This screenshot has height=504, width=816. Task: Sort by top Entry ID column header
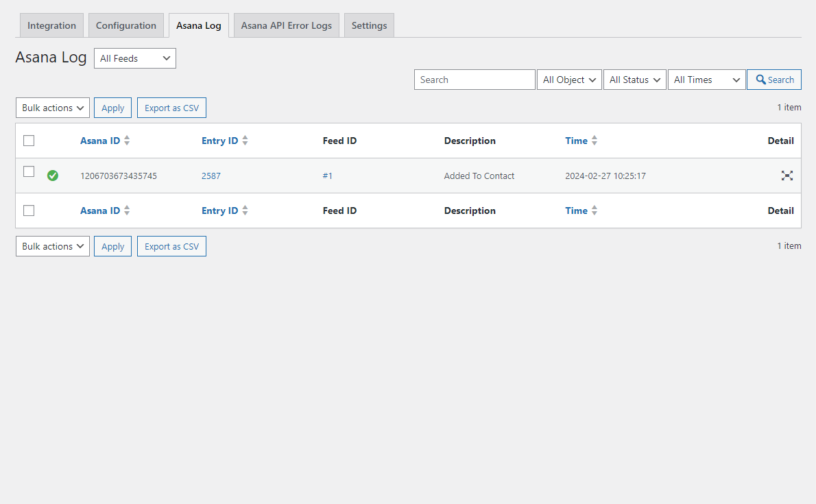219,141
